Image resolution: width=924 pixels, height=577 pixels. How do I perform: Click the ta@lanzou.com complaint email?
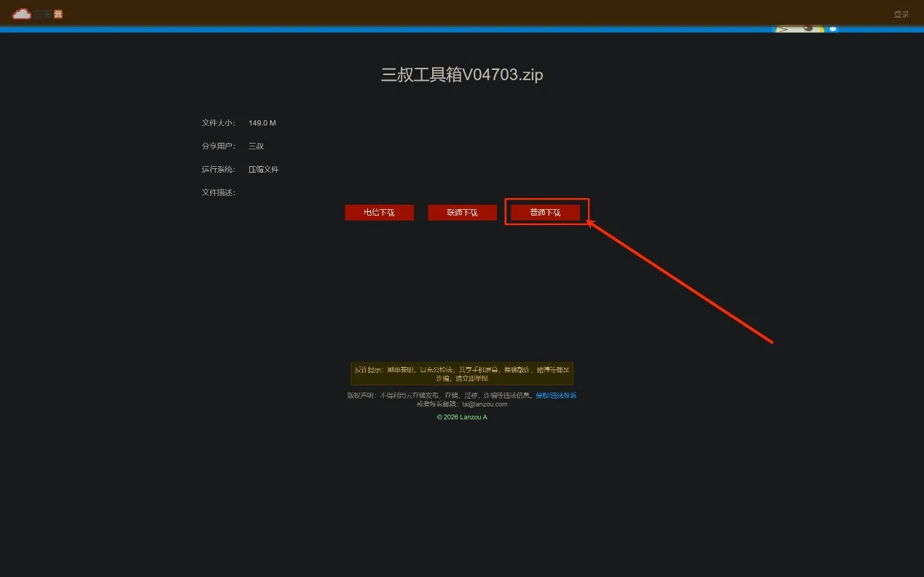485,404
